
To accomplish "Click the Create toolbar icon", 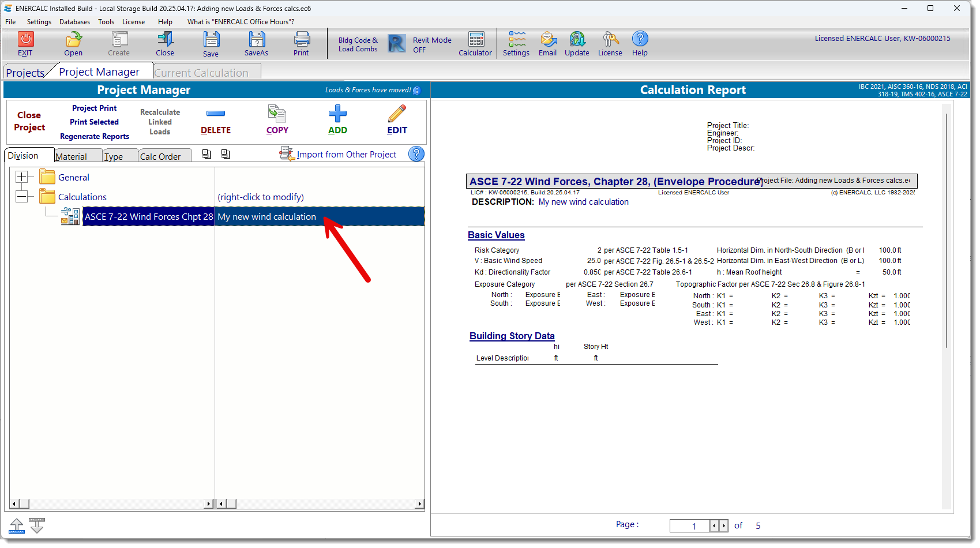I will (x=119, y=39).
